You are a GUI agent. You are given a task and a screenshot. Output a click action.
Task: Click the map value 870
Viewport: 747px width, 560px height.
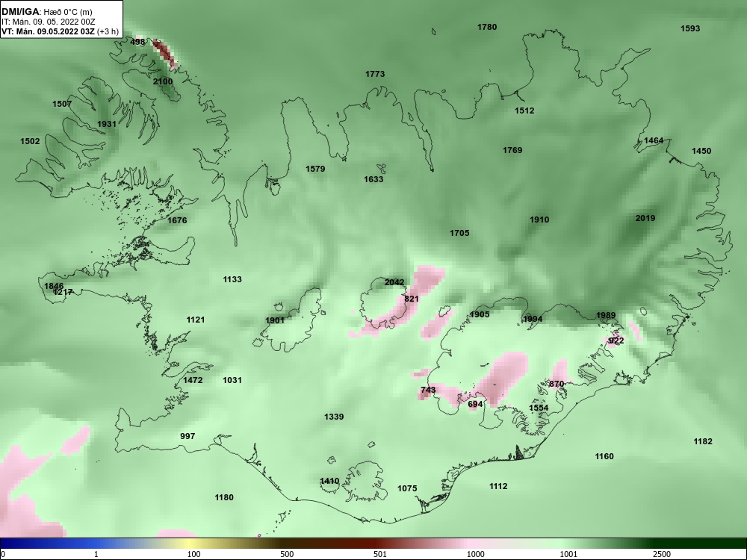tap(557, 384)
